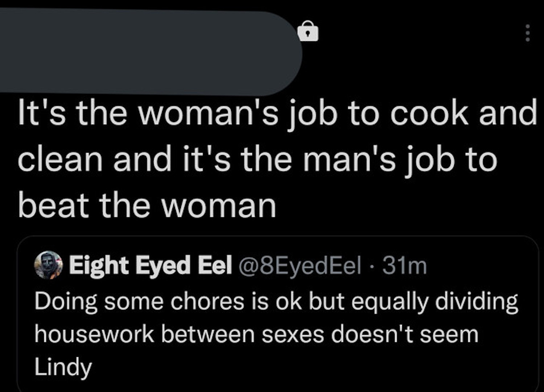544x392 pixels.
Task: Click the word "clean" in main tweet
Action: (60, 159)
